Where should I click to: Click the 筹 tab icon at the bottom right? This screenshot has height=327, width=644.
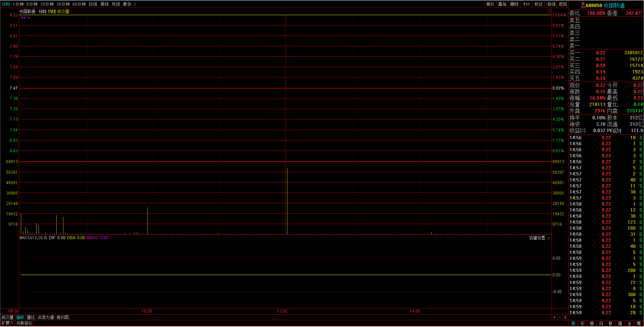[x=639, y=323]
